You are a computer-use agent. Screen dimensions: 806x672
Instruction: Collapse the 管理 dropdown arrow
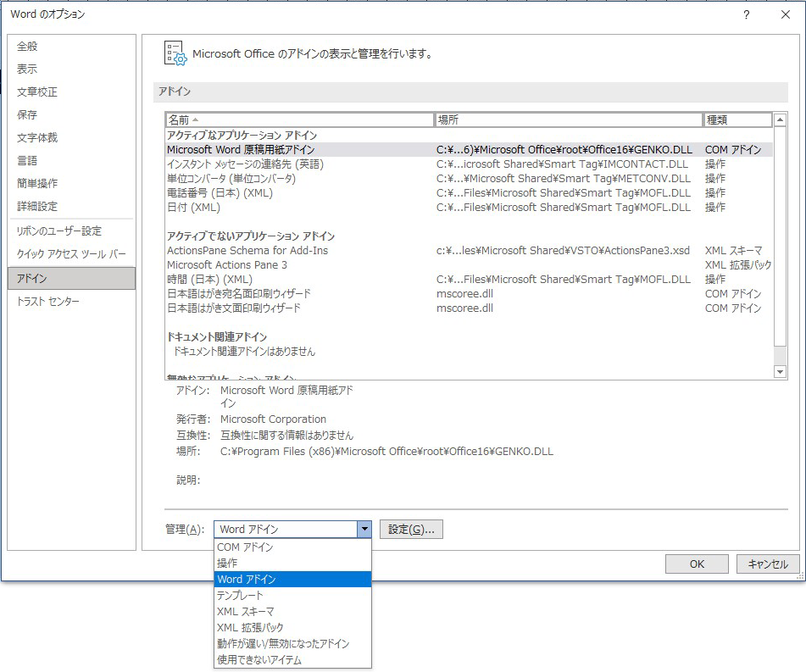click(x=364, y=529)
